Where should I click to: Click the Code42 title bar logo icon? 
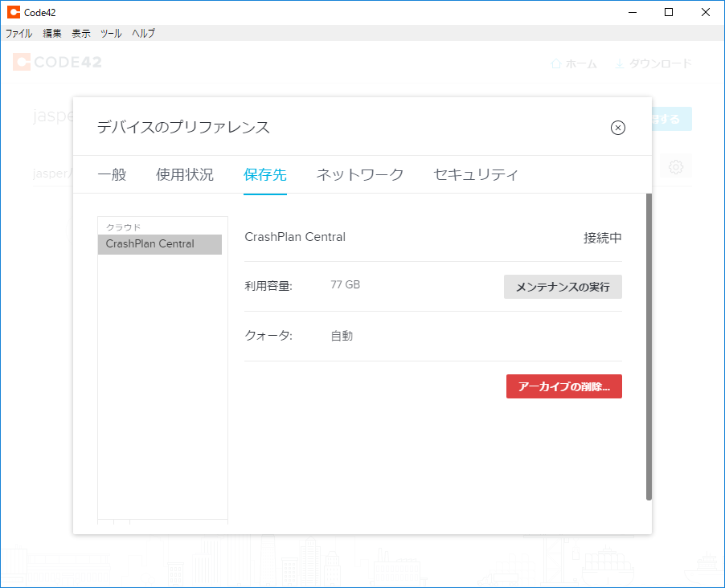point(14,13)
